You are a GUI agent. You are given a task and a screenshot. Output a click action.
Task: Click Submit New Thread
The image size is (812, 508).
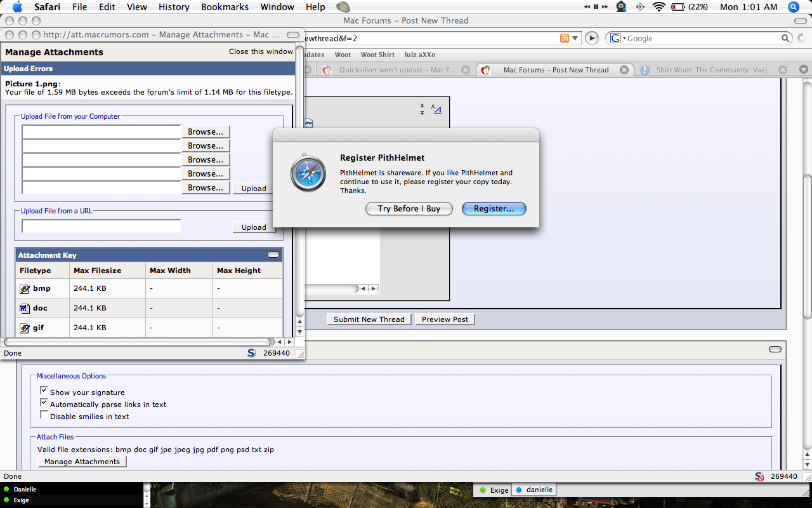click(x=369, y=319)
